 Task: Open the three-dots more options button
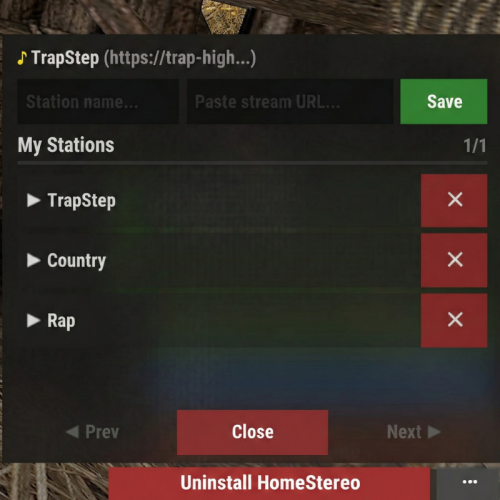pyautogui.click(x=470, y=482)
